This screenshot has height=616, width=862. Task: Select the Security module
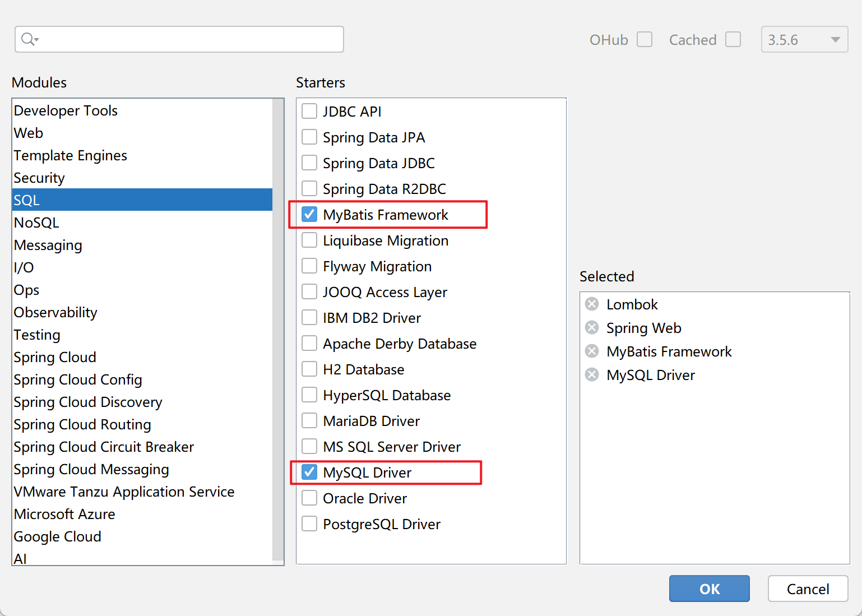click(x=142, y=178)
